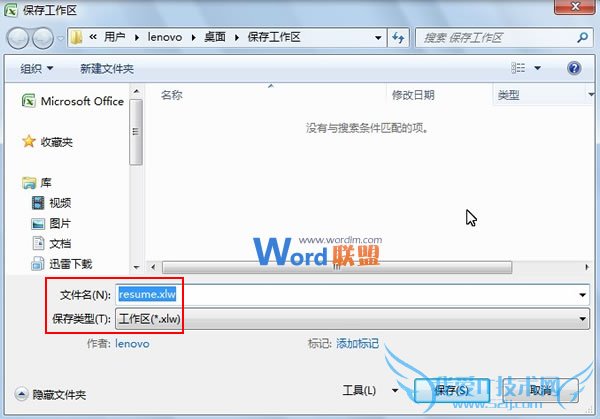The width and height of the screenshot is (600, 419).
Task: Open the 工具(L) dropdown menu
Action: 370,390
